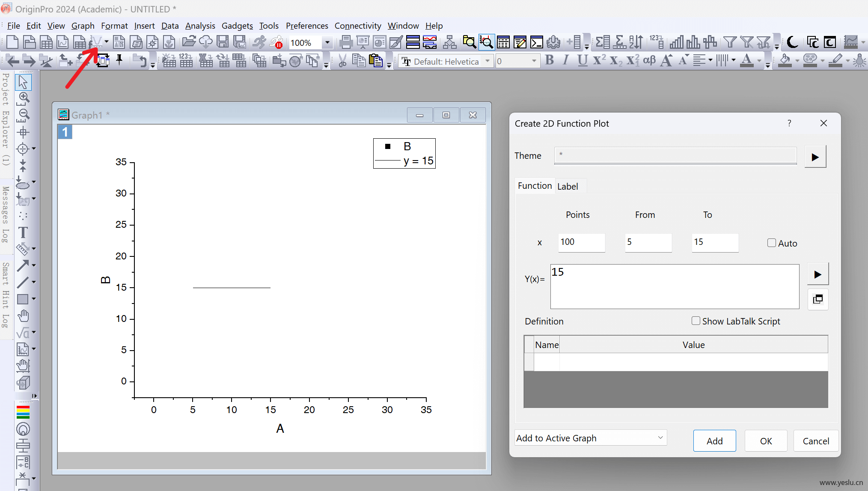Image resolution: width=868 pixels, height=491 pixels.
Task: Click the Open folder toolbar icon
Action: tap(188, 42)
